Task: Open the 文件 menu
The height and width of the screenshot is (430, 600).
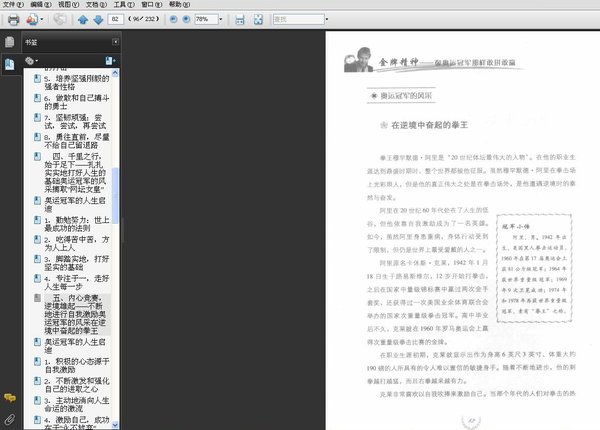Action: (x=13, y=4)
